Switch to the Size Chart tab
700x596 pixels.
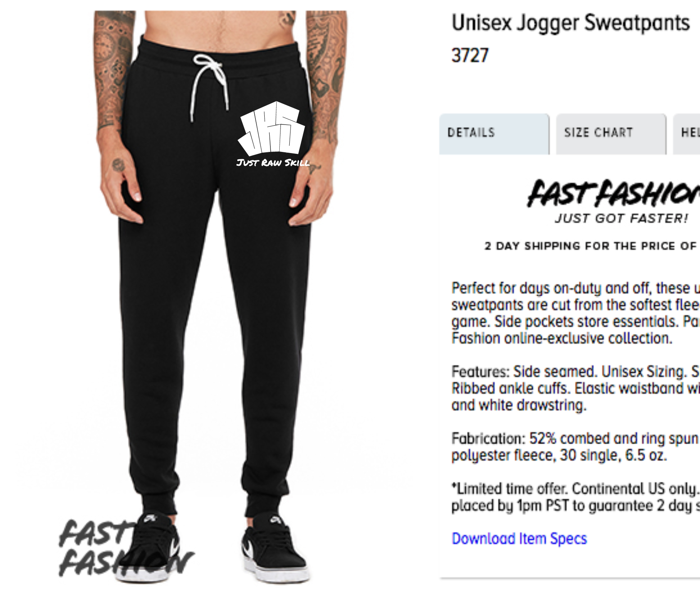click(611, 134)
